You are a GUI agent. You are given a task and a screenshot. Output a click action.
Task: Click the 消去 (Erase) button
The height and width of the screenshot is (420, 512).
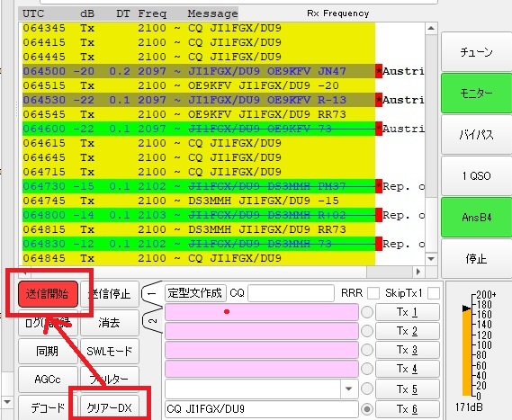pyautogui.click(x=110, y=323)
